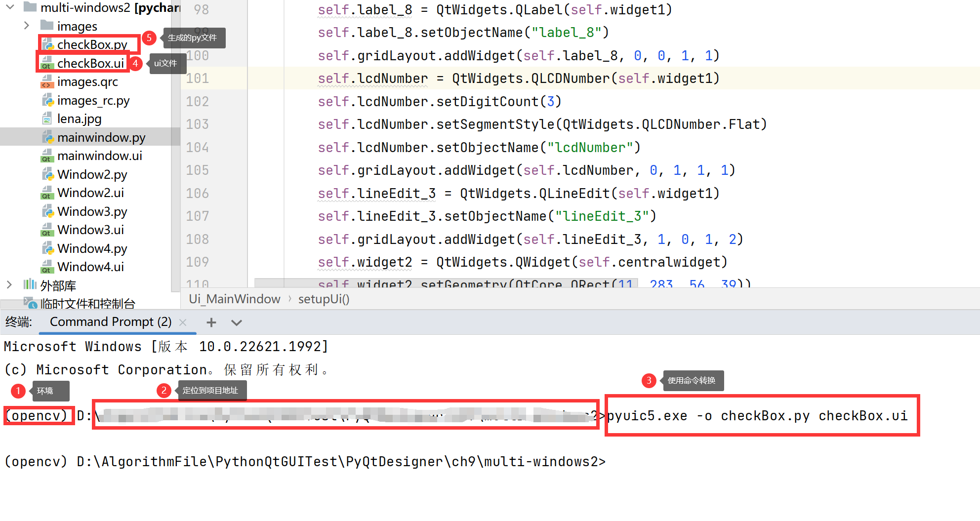The image size is (980, 521).
Task: Expand the images folder
Action: click(26, 26)
